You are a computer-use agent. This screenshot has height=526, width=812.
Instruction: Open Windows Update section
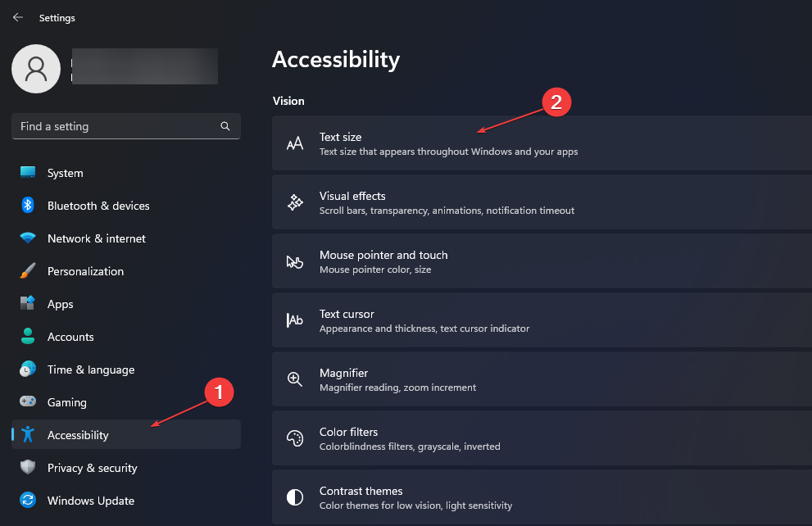[126, 501]
